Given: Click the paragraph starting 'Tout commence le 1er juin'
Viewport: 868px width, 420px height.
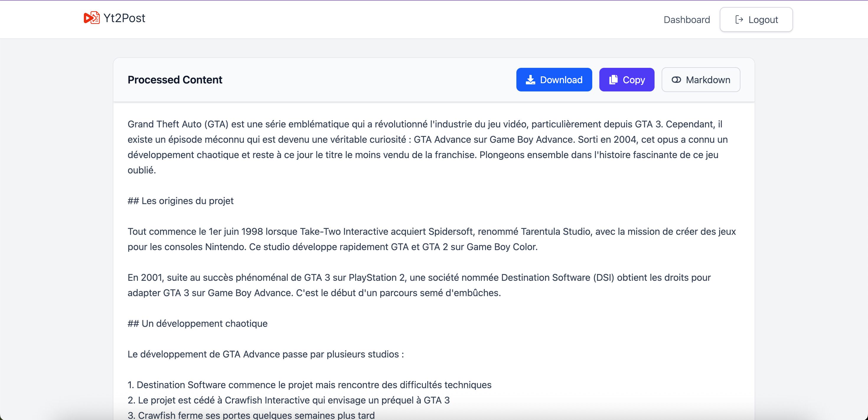Looking at the screenshot, I should [432, 239].
